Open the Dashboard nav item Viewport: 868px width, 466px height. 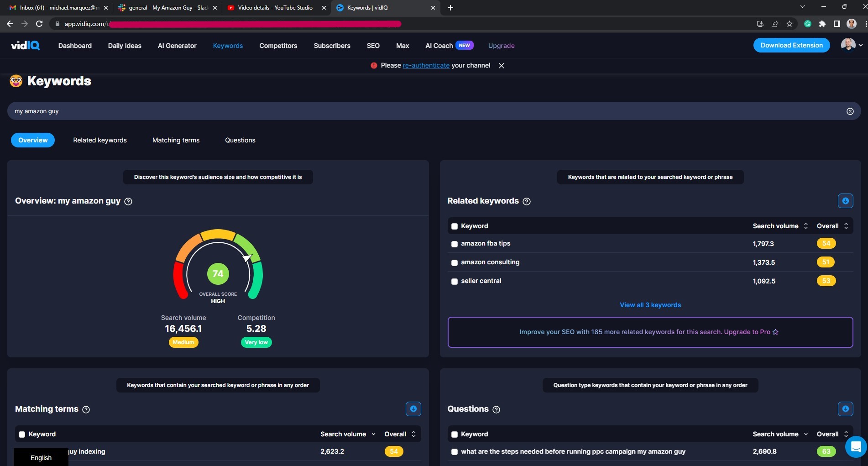(x=75, y=46)
